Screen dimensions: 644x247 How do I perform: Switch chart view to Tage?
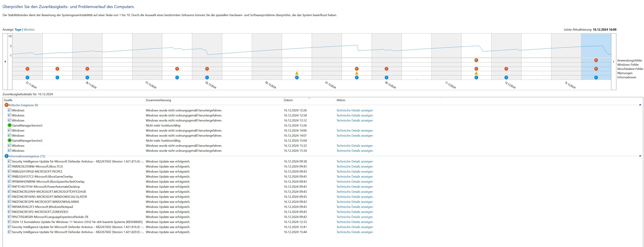click(18, 29)
